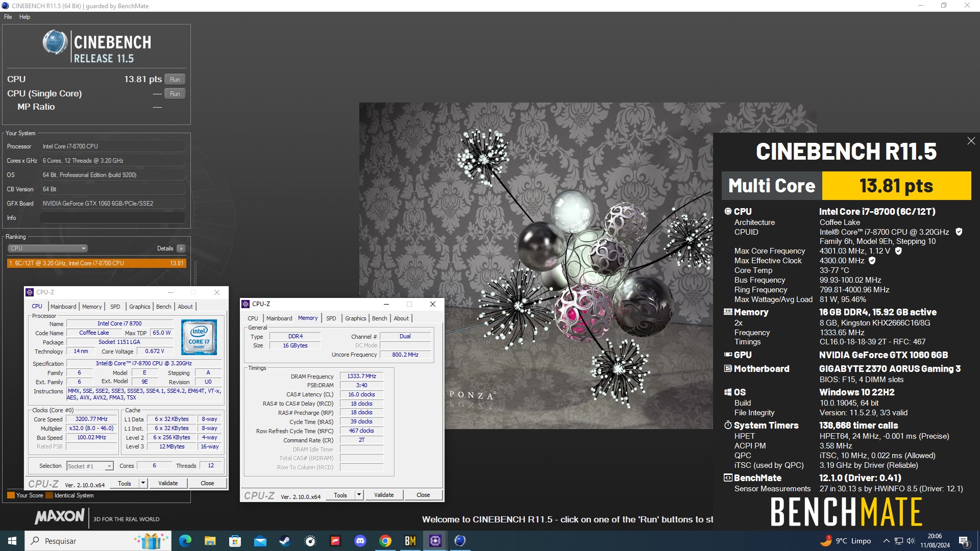The height and width of the screenshot is (551, 980).
Task: Switch to SPD tab in left CPU-Z window
Action: (115, 307)
